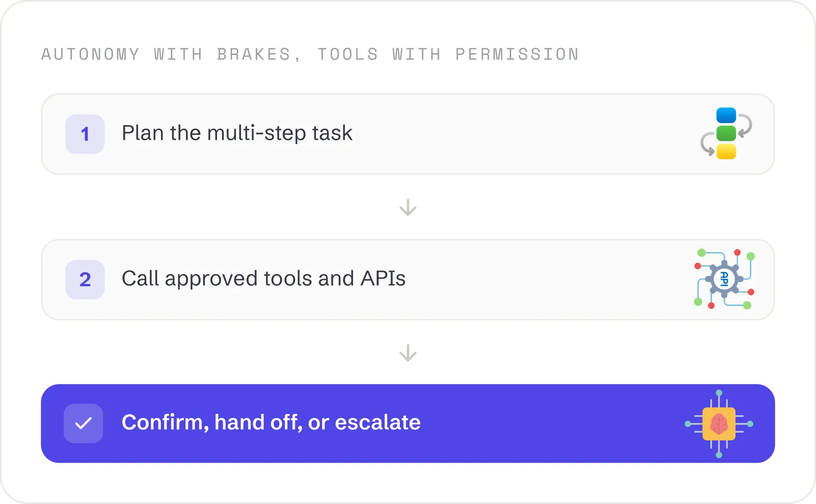The image size is (816, 504).
Task: Click the curved gray arrow beside the yellow block
Action: point(707,144)
